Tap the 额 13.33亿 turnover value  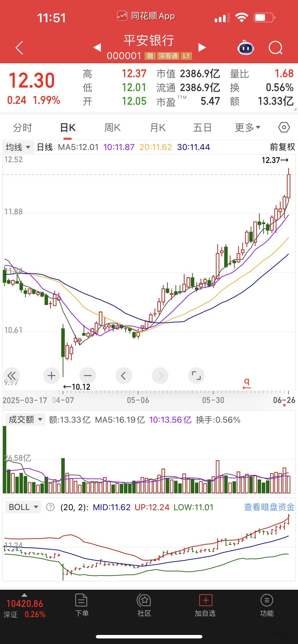(x=276, y=101)
